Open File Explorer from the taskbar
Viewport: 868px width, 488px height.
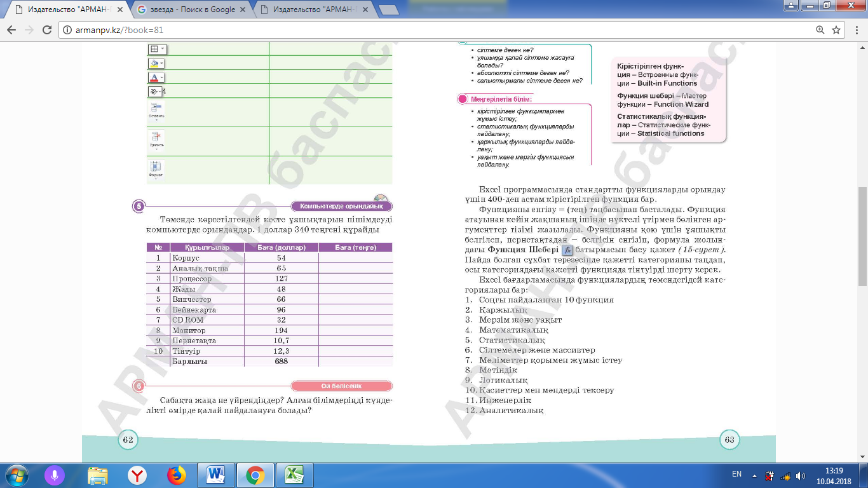(97, 475)
